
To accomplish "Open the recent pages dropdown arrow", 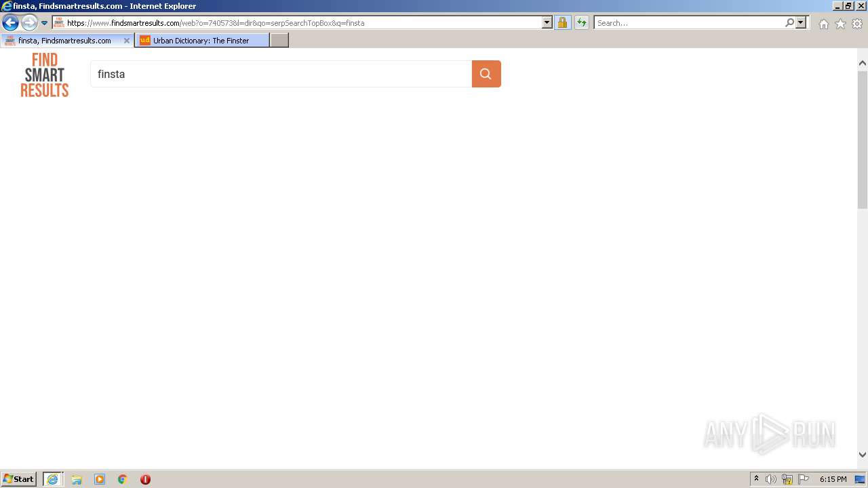I will pyautogui.click(x=45, y=23).
